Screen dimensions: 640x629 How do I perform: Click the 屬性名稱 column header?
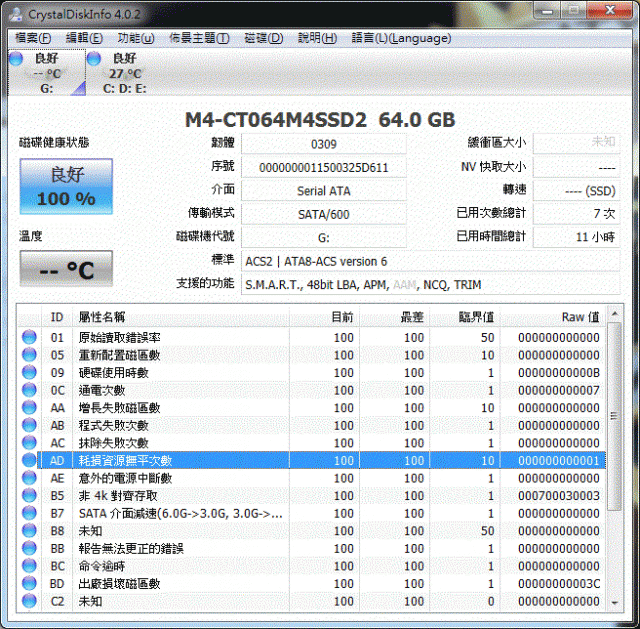pyautogui.click(x=181, y=317)
